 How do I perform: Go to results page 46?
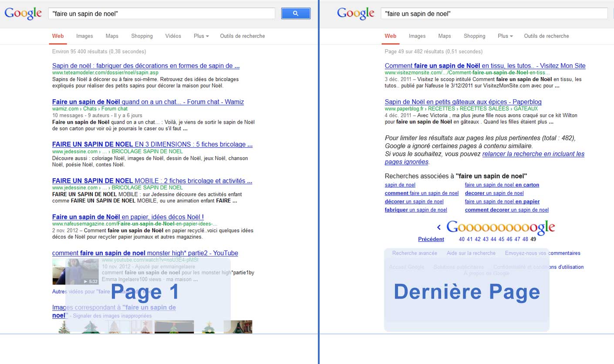509,239
